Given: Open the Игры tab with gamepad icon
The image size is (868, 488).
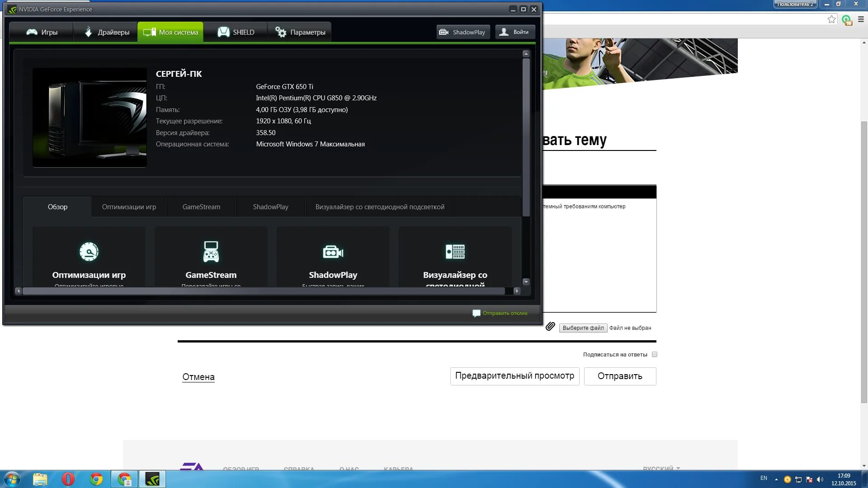Looking at the screenshot, I should [x=42, y=32].
